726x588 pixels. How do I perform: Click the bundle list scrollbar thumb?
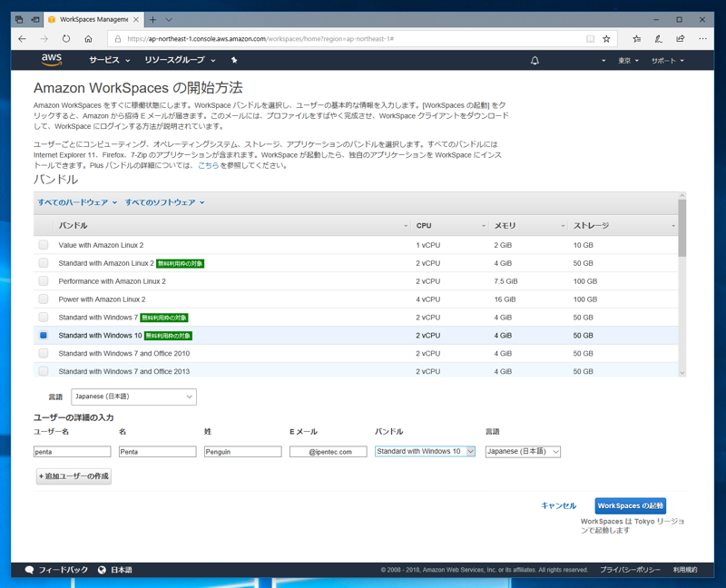pyautogui.click(x=682, y=228)
